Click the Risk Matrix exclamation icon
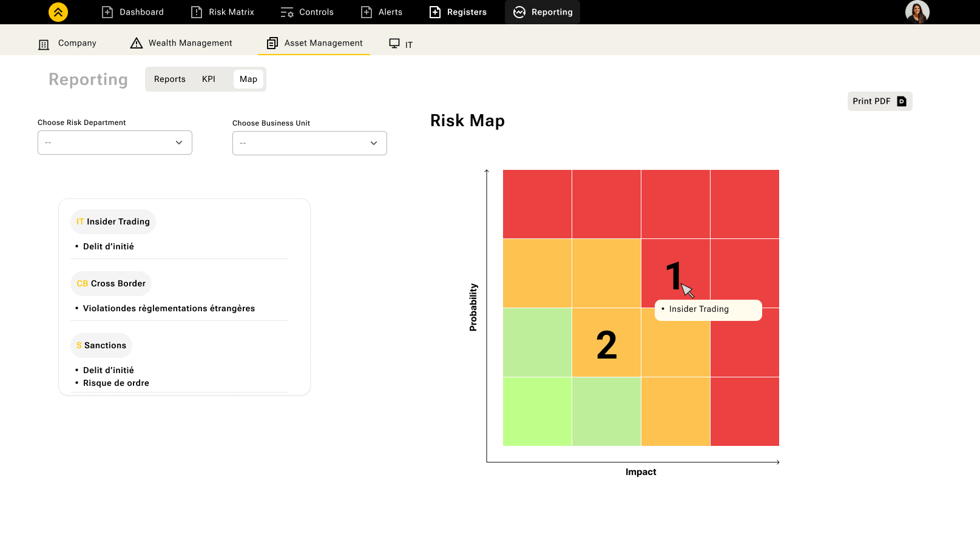Viewport: 980px width, 546px height. (197, 12)
